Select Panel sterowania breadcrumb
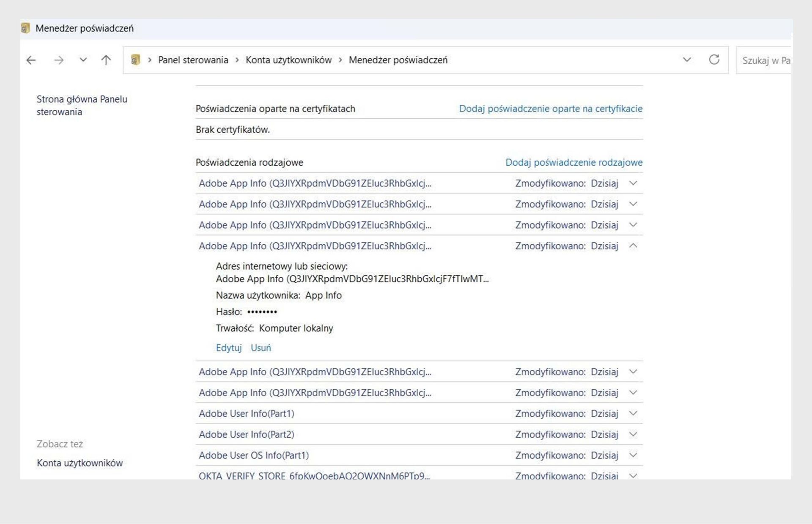Image resolution: width=812 pixels, height=524 pixels. pos(193,60)
